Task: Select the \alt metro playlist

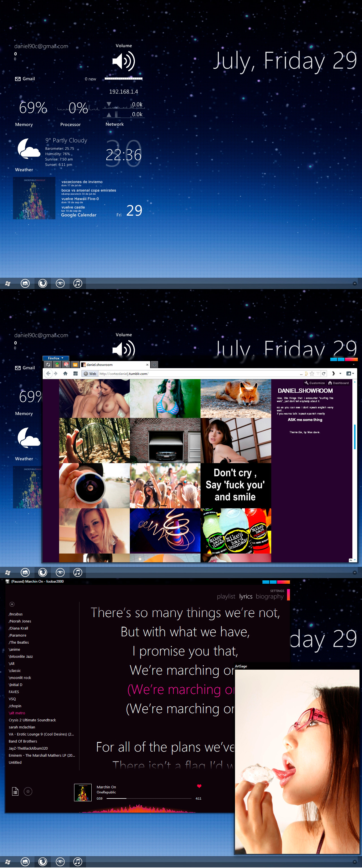Action: point(17,713)
